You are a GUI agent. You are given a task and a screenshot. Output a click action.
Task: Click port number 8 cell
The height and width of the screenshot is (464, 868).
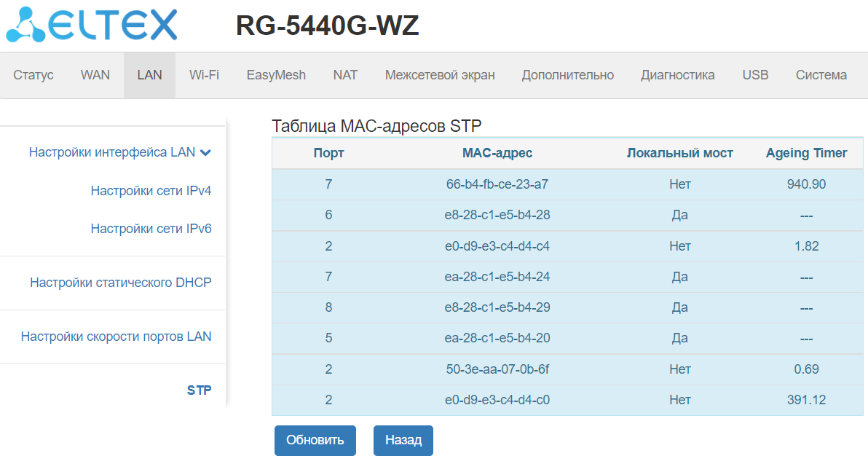click(x=329, y=307)
